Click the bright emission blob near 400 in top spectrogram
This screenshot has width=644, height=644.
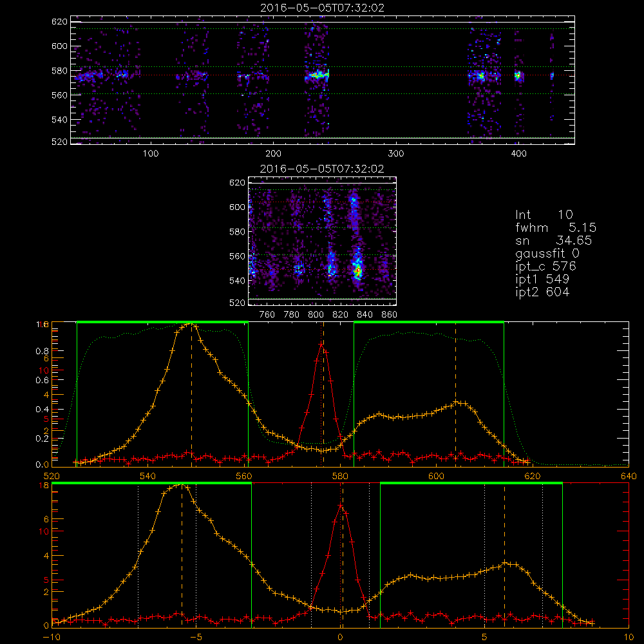click(518, 75)
